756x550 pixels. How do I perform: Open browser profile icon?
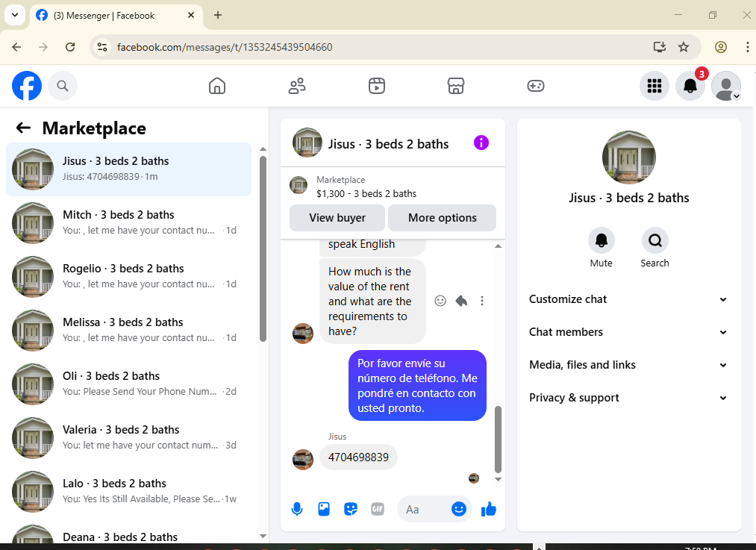(x=721, y=47)
